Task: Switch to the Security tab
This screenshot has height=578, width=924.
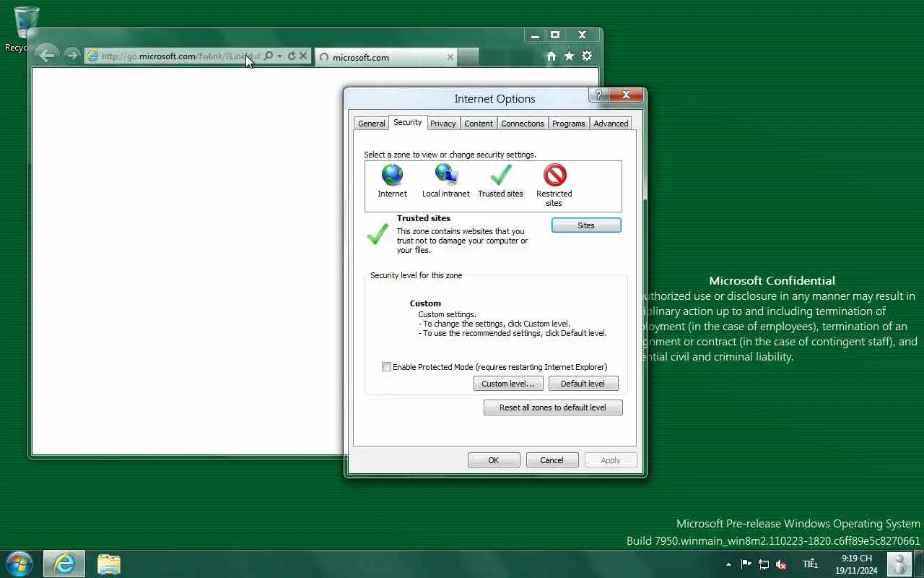Action: click(x=407, y=123)
